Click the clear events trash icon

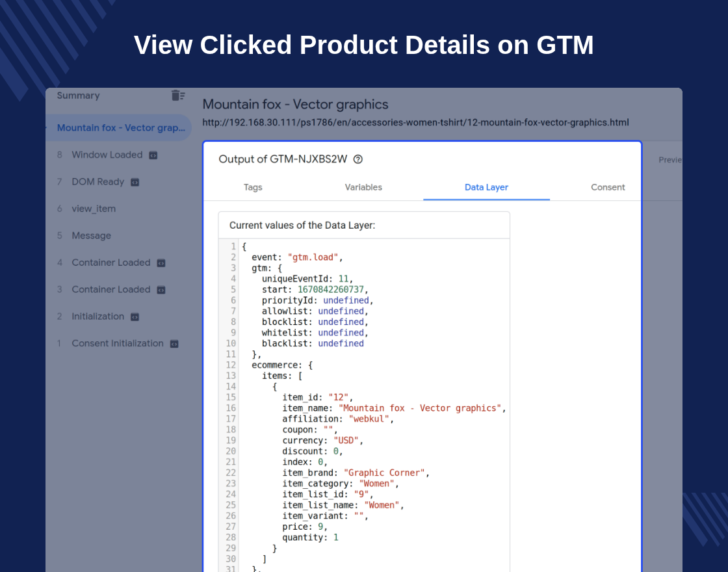coord(178,95)
